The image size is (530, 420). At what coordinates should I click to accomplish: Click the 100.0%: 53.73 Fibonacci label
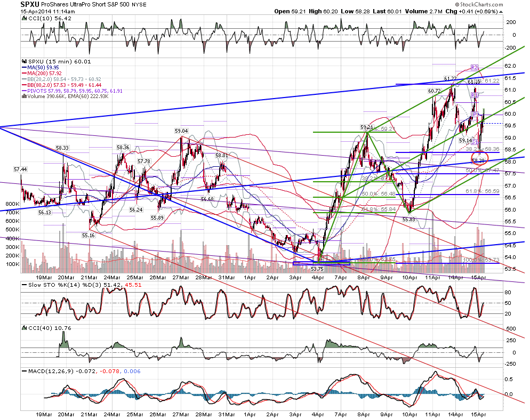pyautogui.click(x=481, y=260)
